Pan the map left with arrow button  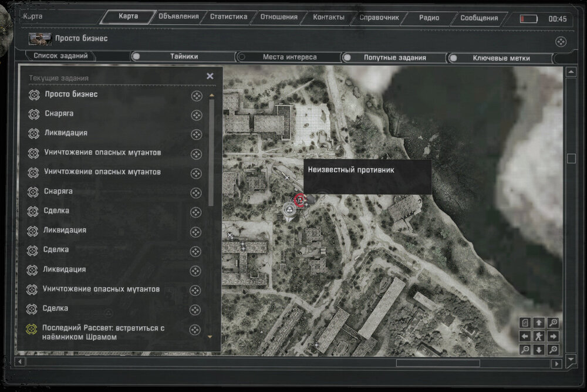pos(525,336)
